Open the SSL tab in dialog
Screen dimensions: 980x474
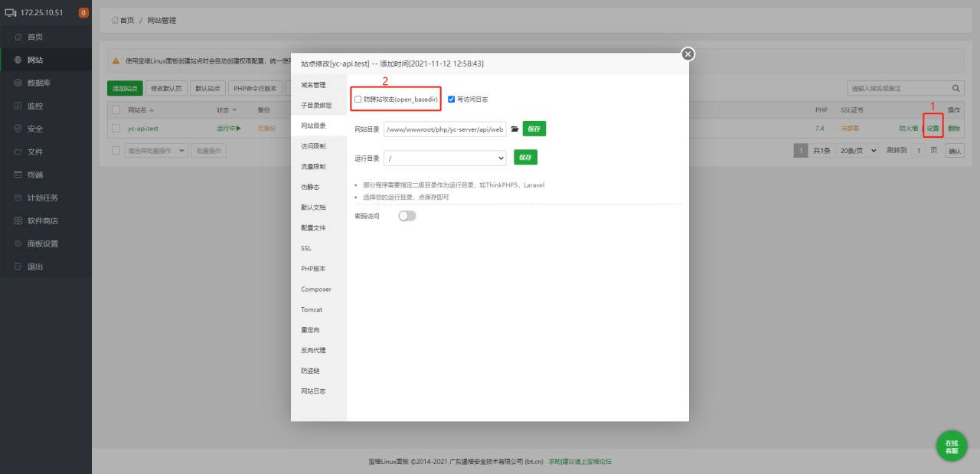[306, 248]
